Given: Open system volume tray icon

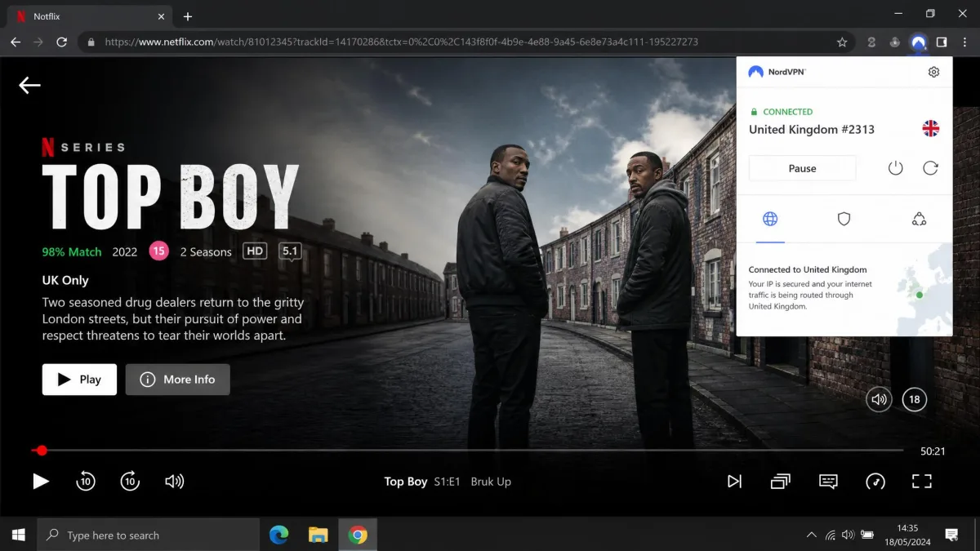Looking at the screenshot, I should [x=848, y=535].
